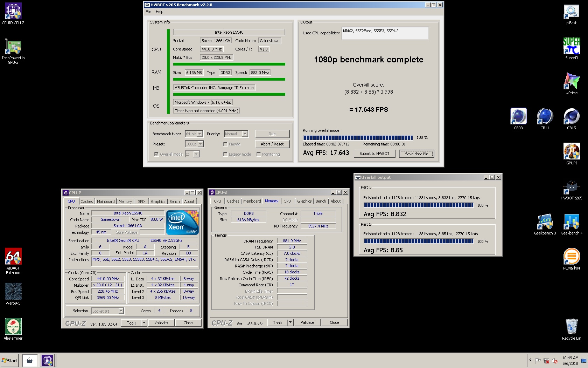Open the Selection Socket #1 dropdown in CPU-Z

pyautogui.click(x=107, y=311)
